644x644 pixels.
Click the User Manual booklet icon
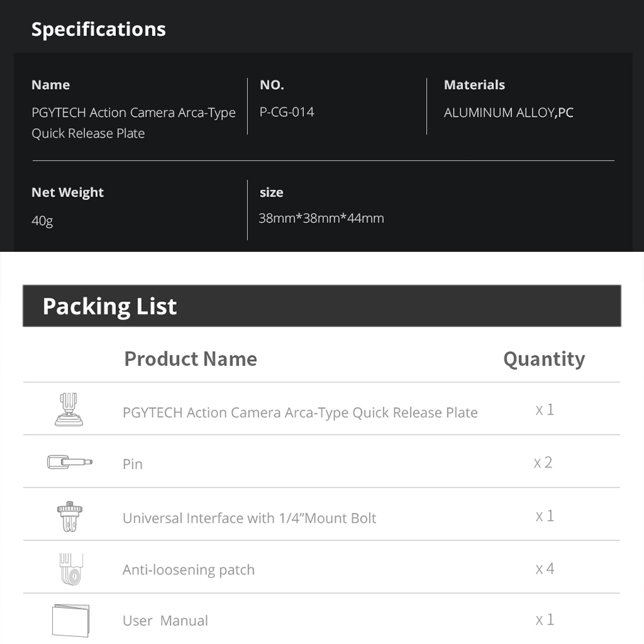tap(71, 621)
